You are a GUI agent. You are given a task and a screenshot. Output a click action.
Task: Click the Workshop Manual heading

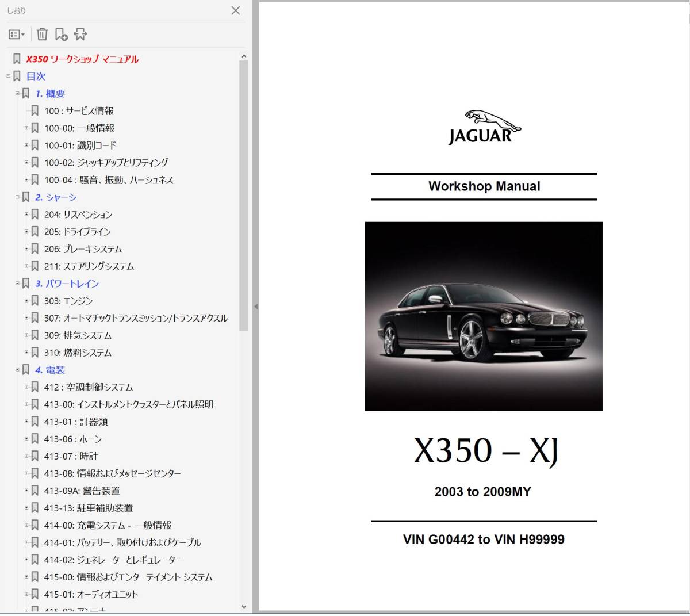[484, 186]
